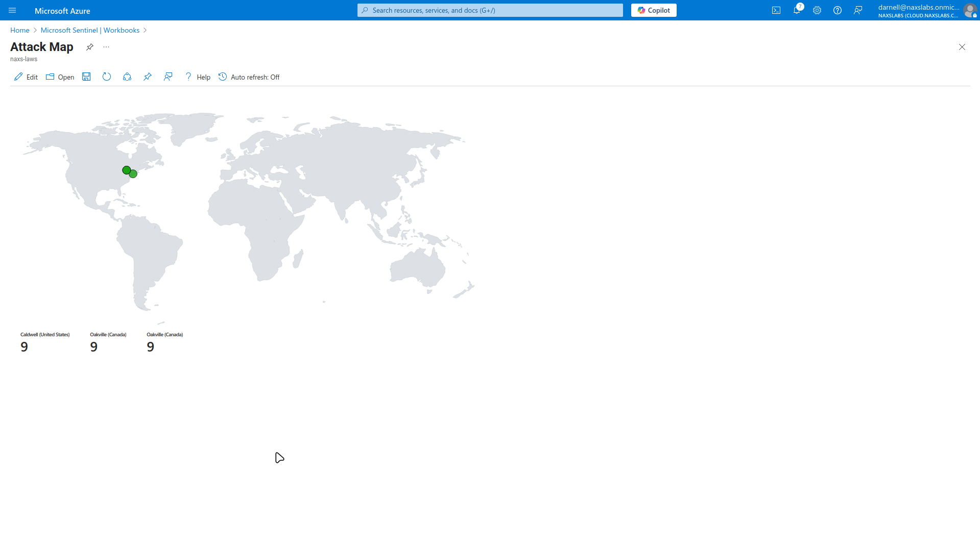The width and height of the screenshot is (980, 547).
Task: Close the Attack Map blade
Action: 962,47
